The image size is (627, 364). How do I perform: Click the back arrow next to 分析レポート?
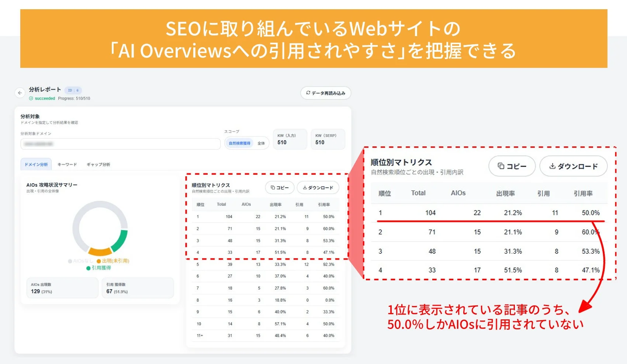pos(20,93)
